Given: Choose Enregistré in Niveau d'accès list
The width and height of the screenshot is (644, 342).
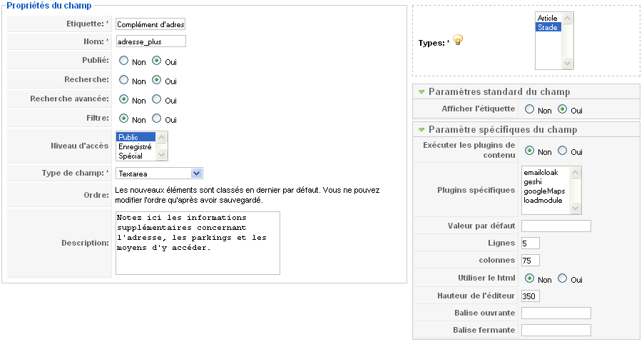Looking at the screenshot, I should coord(136,146).
